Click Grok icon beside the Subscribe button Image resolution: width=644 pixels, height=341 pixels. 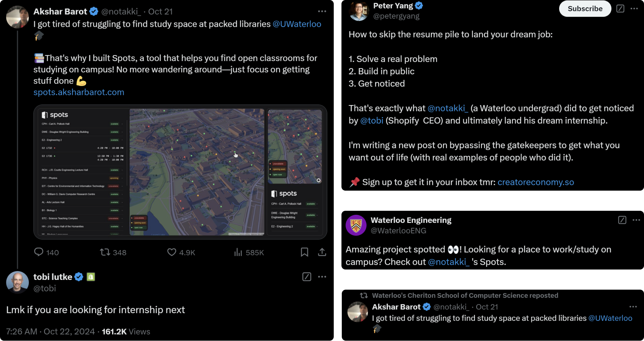(x=620, y=9)
